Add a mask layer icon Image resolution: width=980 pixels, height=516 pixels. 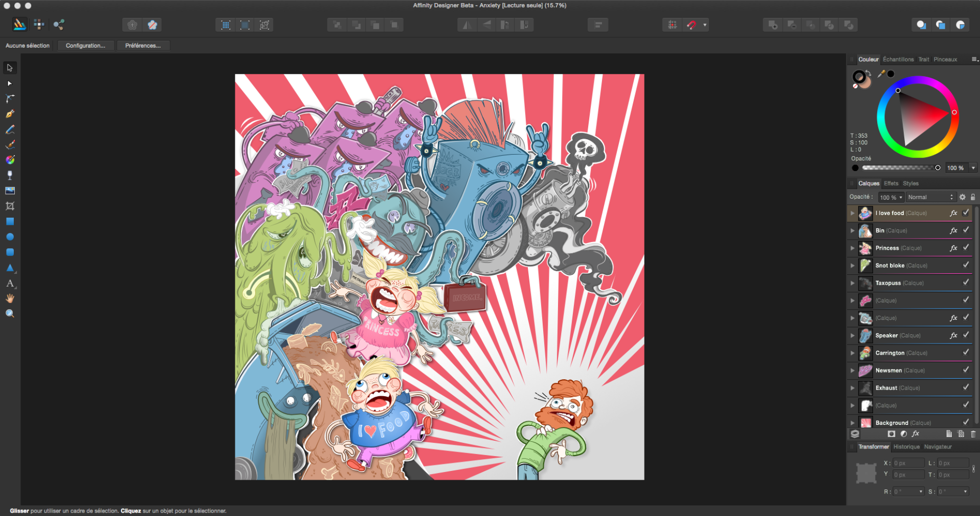[x=892, y=434]
